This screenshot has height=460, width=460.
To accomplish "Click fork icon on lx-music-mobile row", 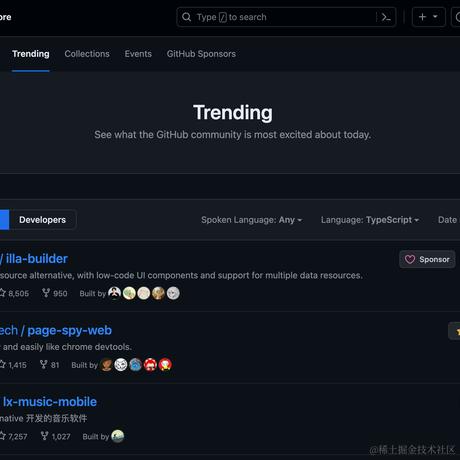I will [44, 436].
